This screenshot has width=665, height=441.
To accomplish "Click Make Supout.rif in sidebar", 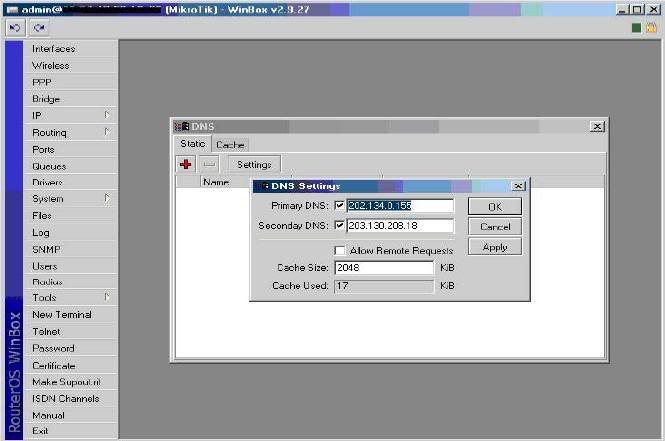I will click(70, 382).
